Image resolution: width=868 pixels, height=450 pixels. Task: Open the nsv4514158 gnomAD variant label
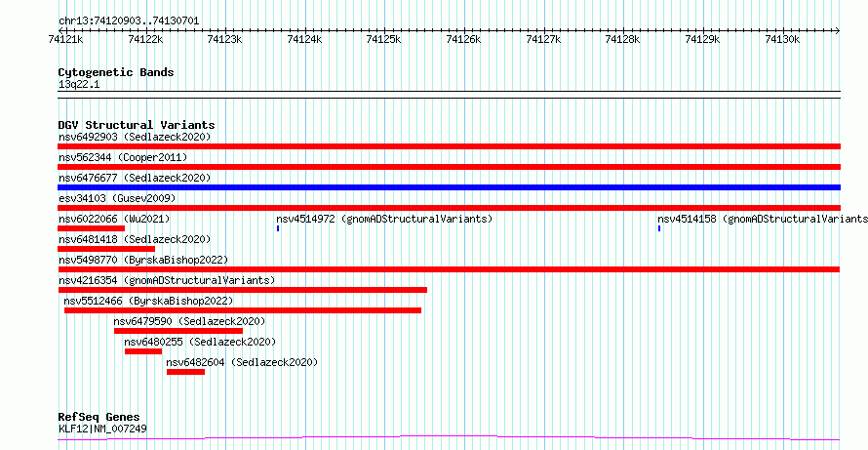point(763,219)
